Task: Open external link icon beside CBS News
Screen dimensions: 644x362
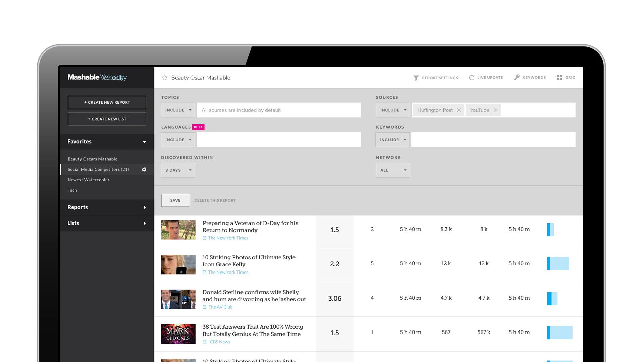Action: pyautogui.click(x=205, y=342)
